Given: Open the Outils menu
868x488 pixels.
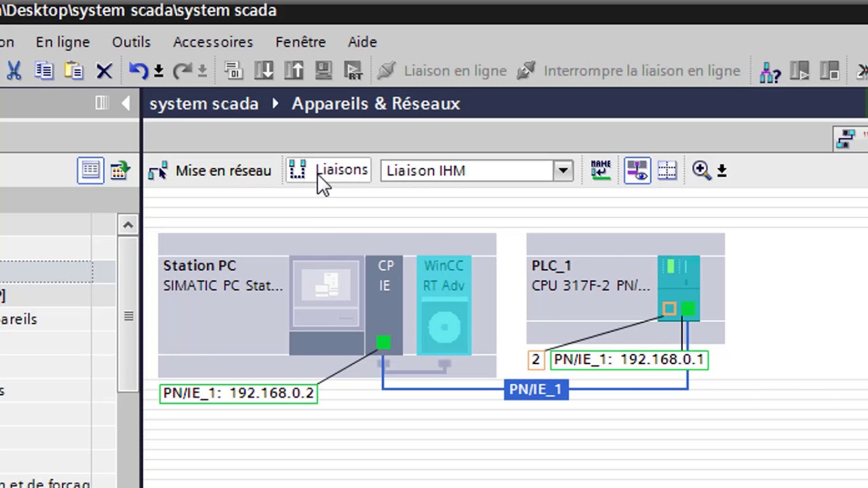Looking at the screenshot, I should pyautogui.click(x=131, y=42).
